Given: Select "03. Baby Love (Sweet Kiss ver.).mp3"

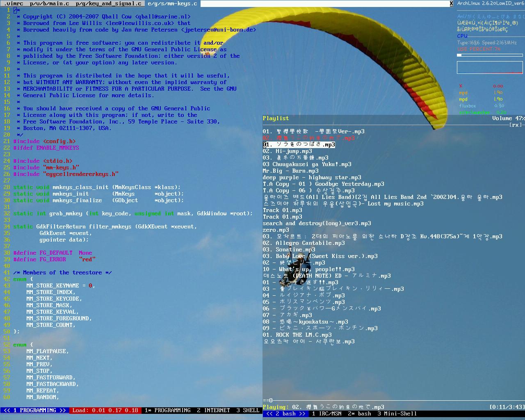Looking at the screenshot, I should pyautogui.click(x=320, y=256).
